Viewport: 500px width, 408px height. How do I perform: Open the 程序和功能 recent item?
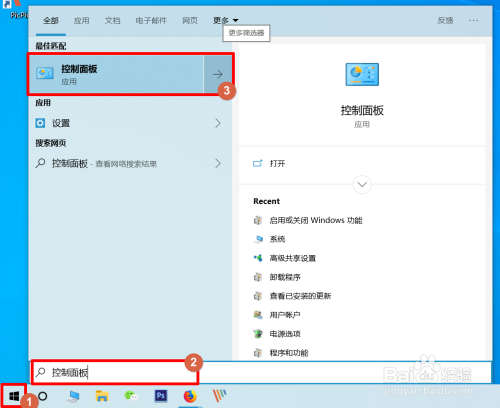[289, 353]
